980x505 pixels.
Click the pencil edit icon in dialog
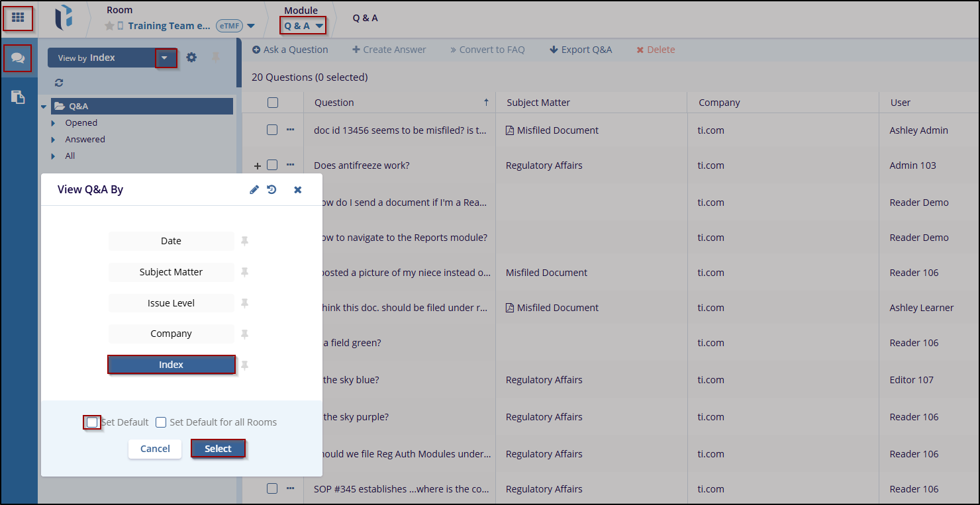(x=254, y=190)
